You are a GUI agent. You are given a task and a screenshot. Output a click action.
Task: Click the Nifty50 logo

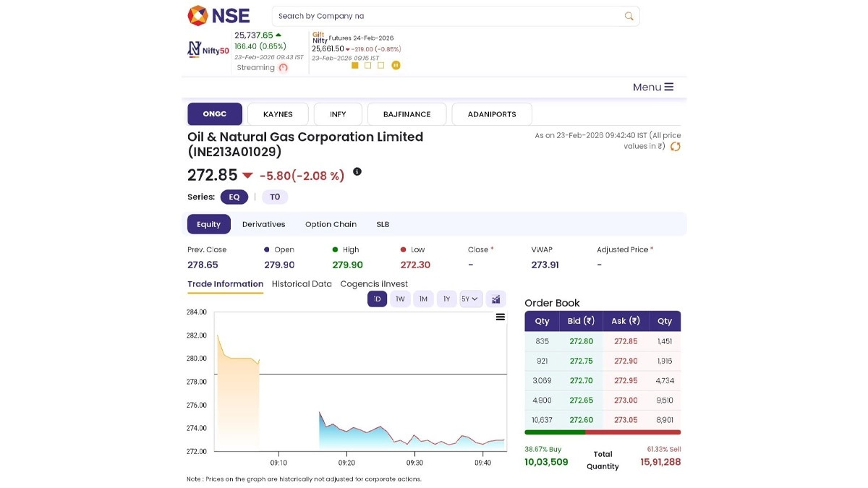click(x=208, y=50)
